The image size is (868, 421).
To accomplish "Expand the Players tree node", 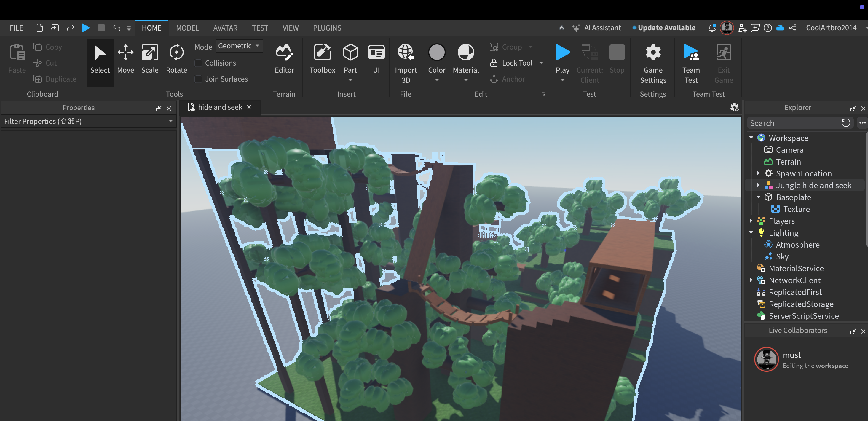I will (x=751, y=221).
